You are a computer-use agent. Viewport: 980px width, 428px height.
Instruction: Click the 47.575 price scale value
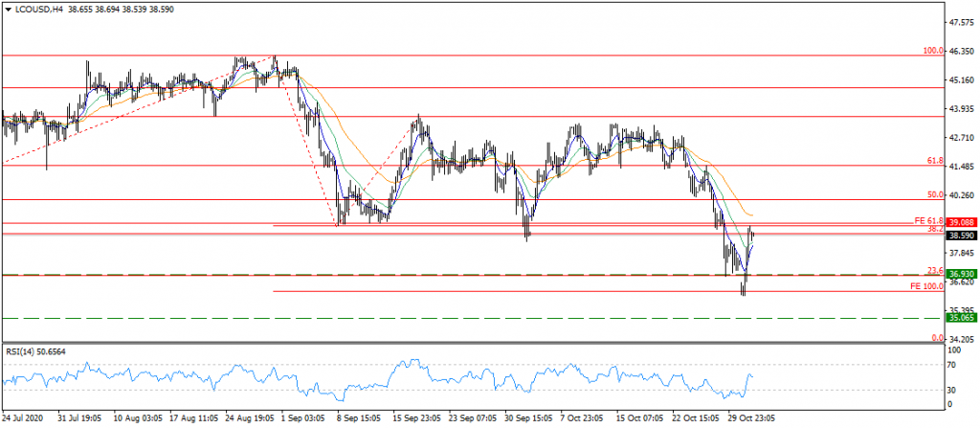[961, 22]
